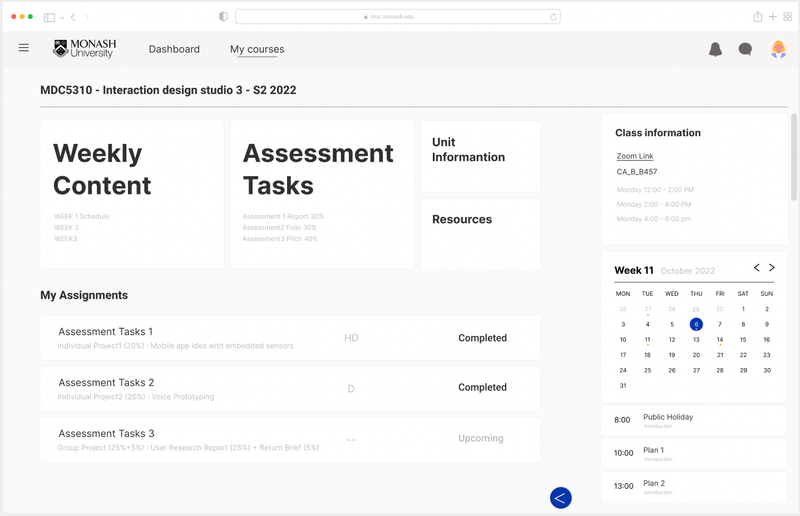Viewport: 800px width, 516px height.
Task: Select date 14 in calendar
Action: [720, 340]
